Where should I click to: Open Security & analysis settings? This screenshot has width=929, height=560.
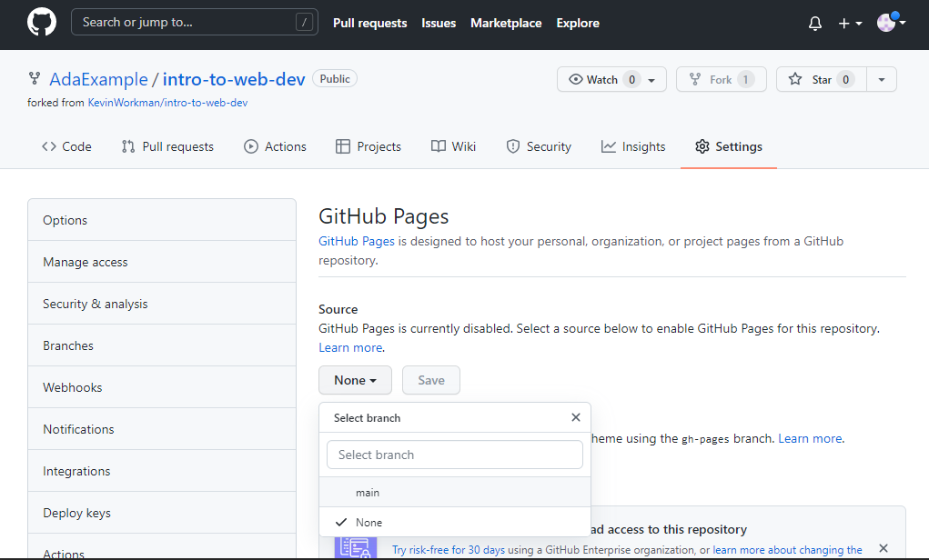162,304
